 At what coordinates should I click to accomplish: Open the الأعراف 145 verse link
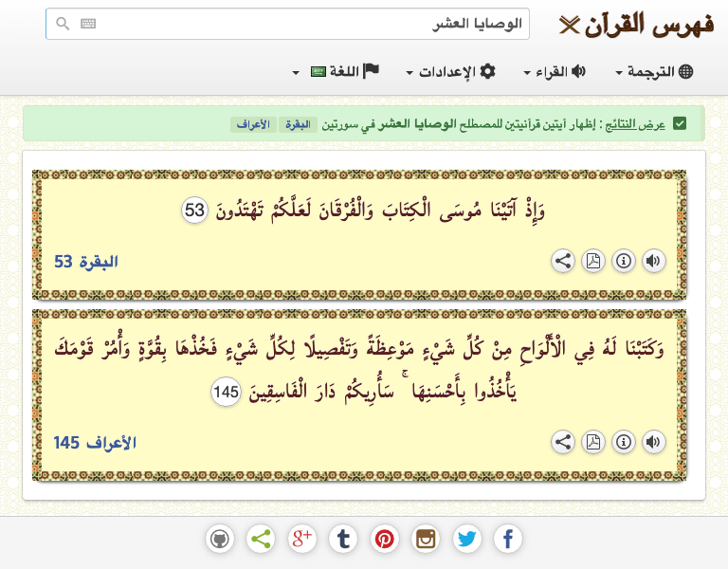click(95, 442)
